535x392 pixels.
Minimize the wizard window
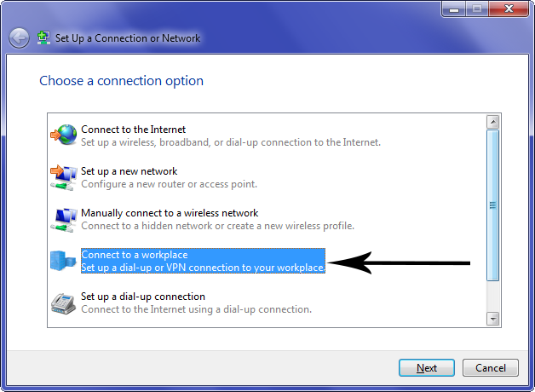454,9
